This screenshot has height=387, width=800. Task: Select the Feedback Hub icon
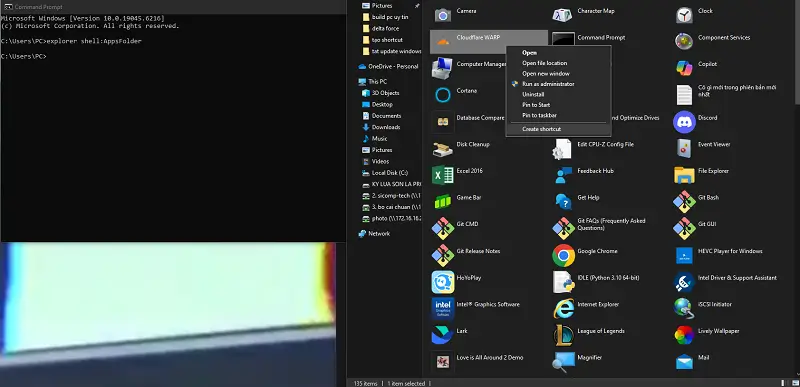coord(563,175)
